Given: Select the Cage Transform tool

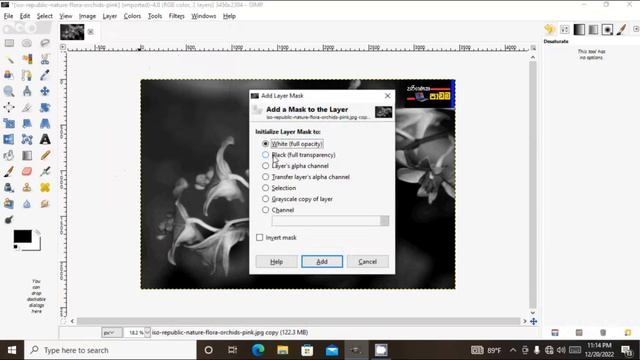Looking at the screenshot, I should (27, 140).
